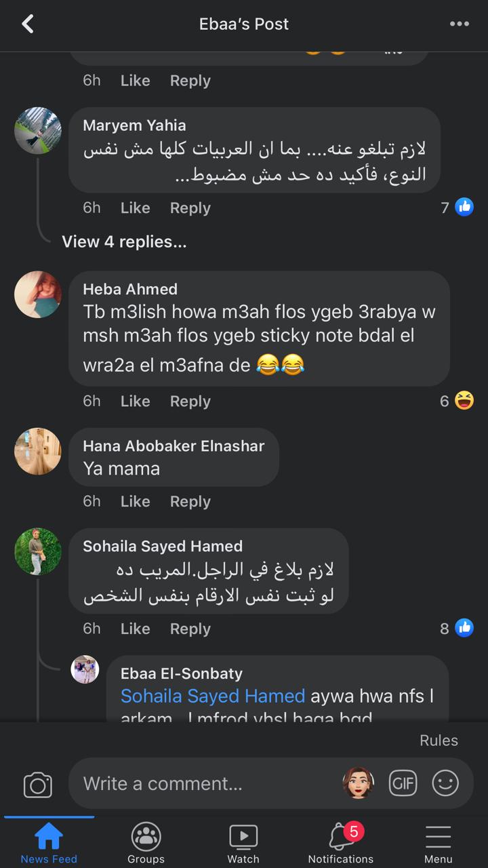Open Maryem Yahia's profile picture
Screen dimensions: 488x868
tap(38, 130)
